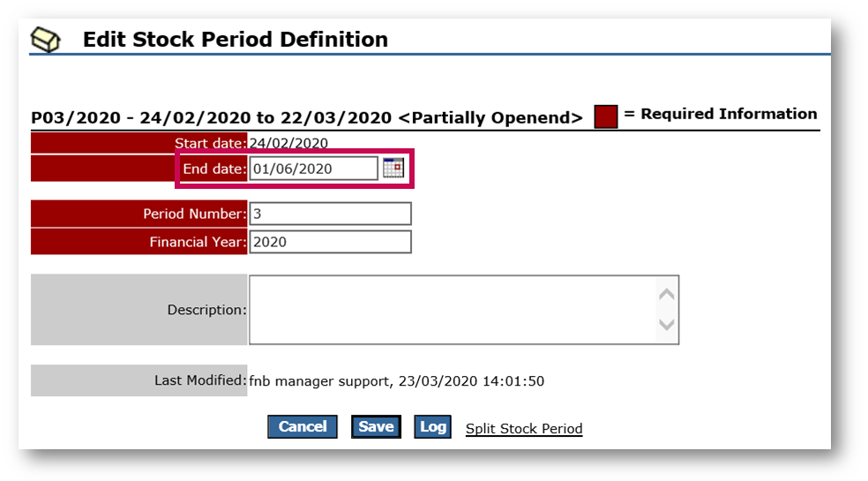
Task: Click the Edit Stock Period Definition heading
Action: tap(236, 40)
